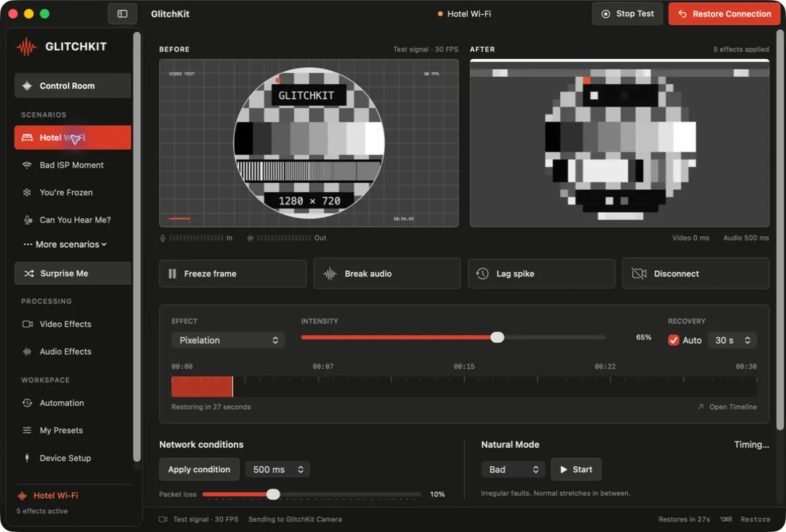Expand More scenarios list
The image size is (786, 532).
click(x=65, y=245)
